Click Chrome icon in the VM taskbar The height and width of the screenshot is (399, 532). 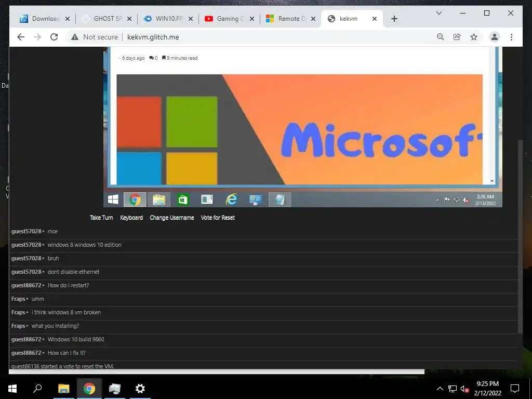tap(135, 199)
